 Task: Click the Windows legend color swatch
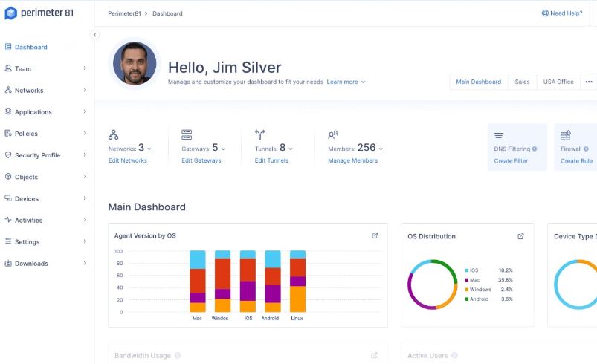click(466, 290)
